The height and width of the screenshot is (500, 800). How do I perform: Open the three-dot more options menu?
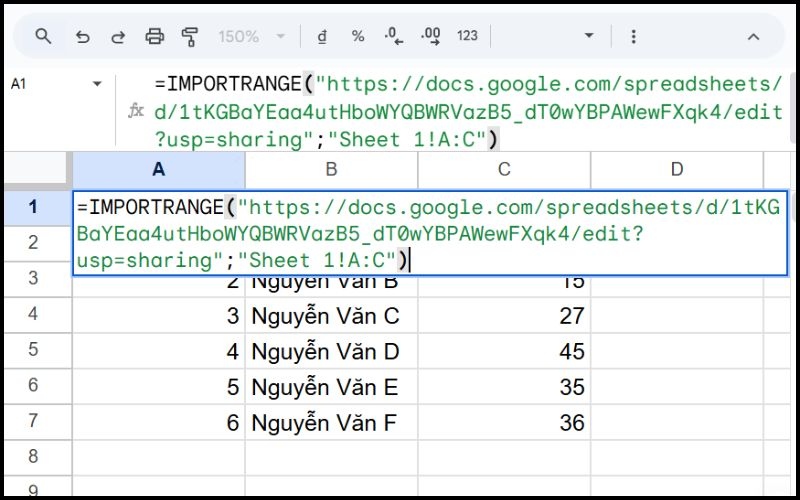(x=633, y=36)
